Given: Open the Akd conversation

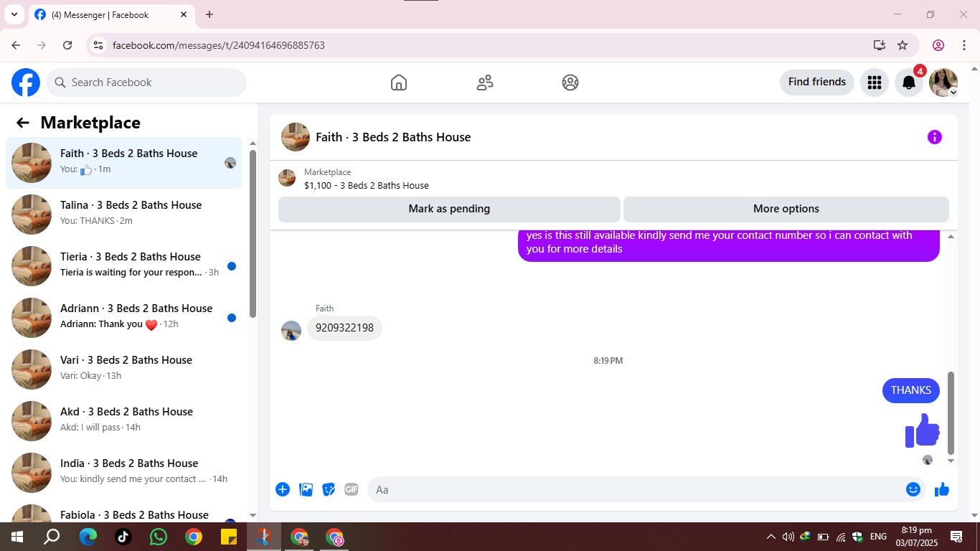Looking at the screenshot, I should pos(123,421).
